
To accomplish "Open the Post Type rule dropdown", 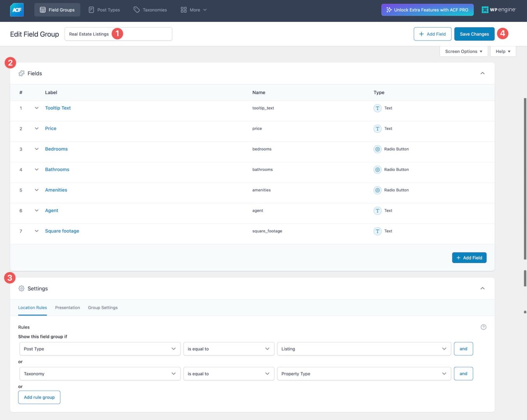I will click(x=100, y=349).
